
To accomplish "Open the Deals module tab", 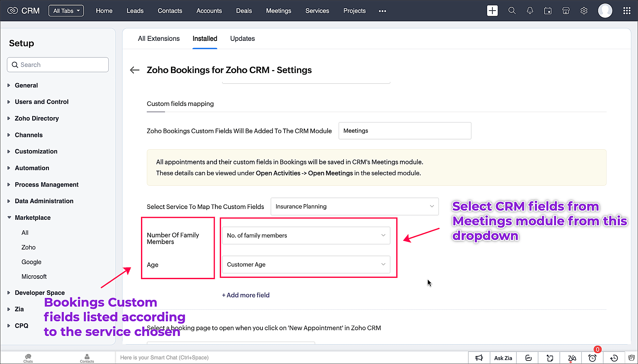I will [244, 11].
